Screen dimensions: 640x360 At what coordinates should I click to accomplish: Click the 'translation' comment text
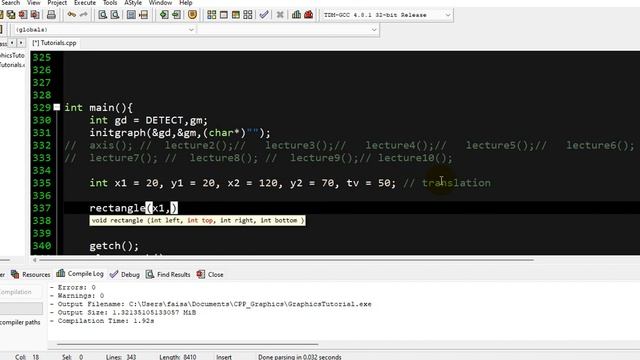[456, 183]
